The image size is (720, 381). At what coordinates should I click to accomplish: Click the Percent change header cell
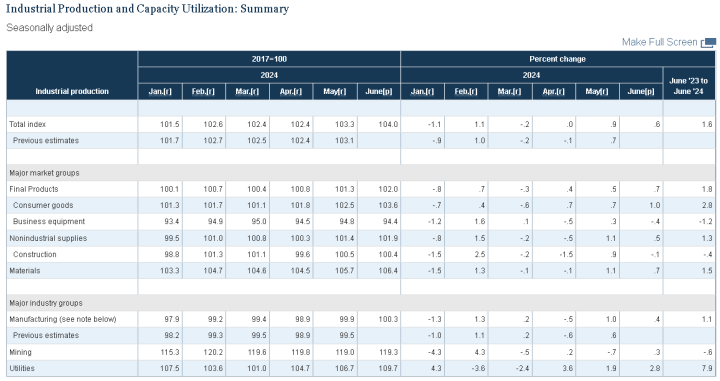pos(557,59)
